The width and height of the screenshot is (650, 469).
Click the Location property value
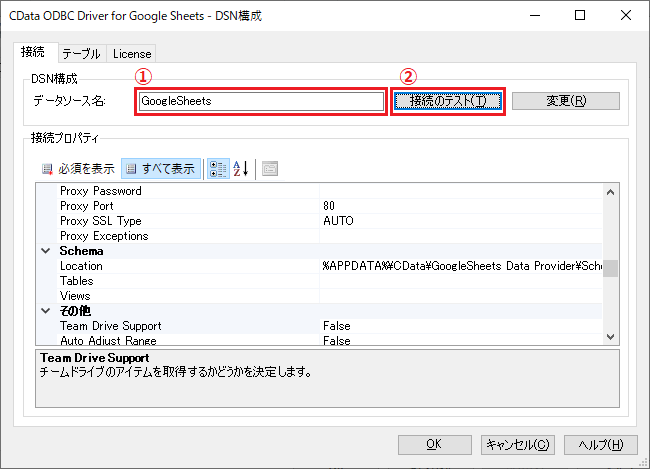460,267
